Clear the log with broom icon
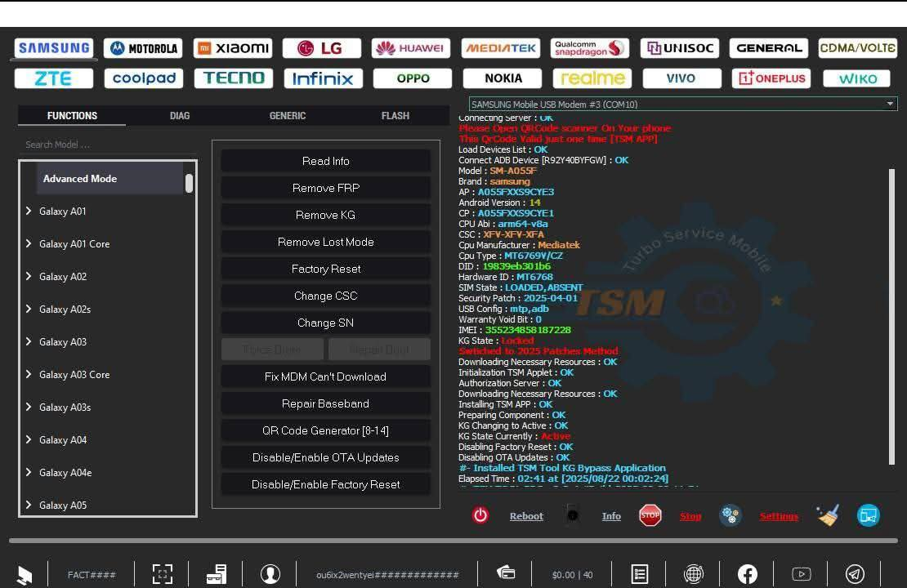The image size is (907, 588). (828, 514)
